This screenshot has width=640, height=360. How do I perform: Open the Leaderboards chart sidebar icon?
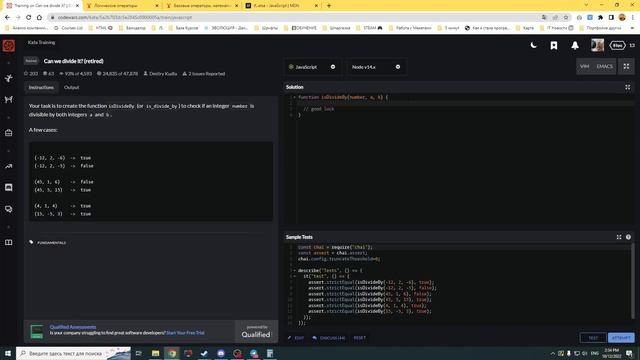pyautogui.click(x=9, y=166)
